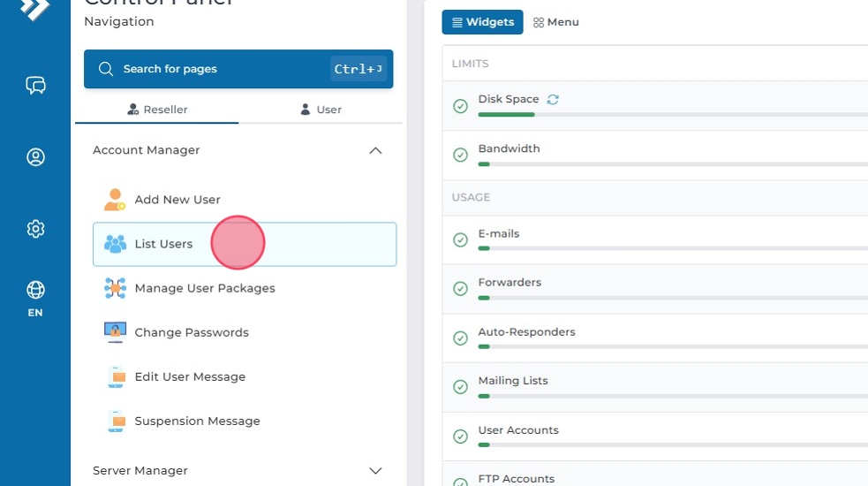Open the settings gear icon in sidebar
The image size is (868, 486).
click(x=35, y=229)
